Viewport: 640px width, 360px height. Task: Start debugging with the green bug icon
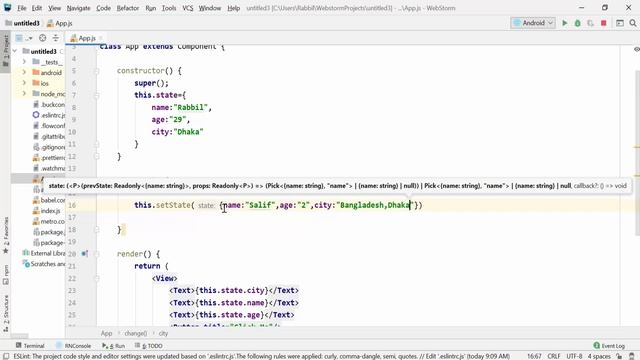[578, 23]
